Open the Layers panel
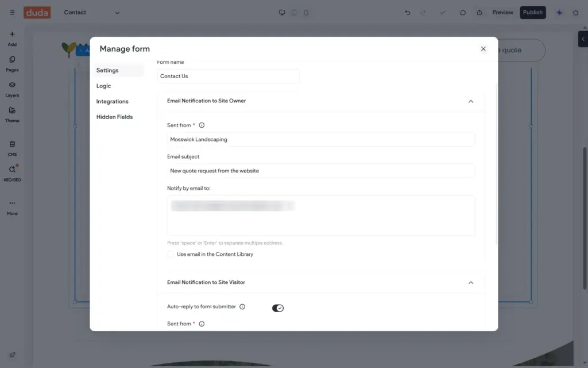588x368 pixels. pyautogui.click(x=12, y=90)
